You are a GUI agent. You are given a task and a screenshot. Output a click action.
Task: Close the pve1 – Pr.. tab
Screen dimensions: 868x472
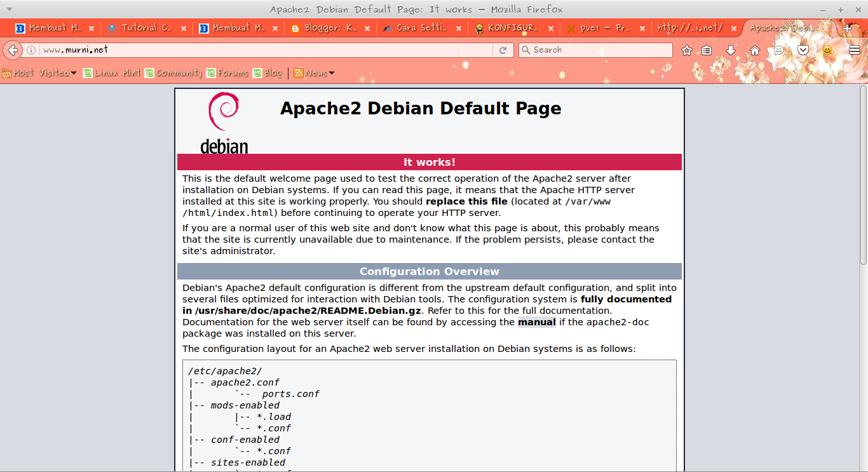642,29
